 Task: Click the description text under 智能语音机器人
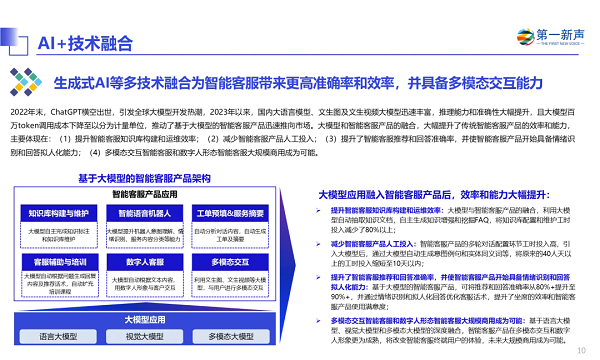pos(145,235)
